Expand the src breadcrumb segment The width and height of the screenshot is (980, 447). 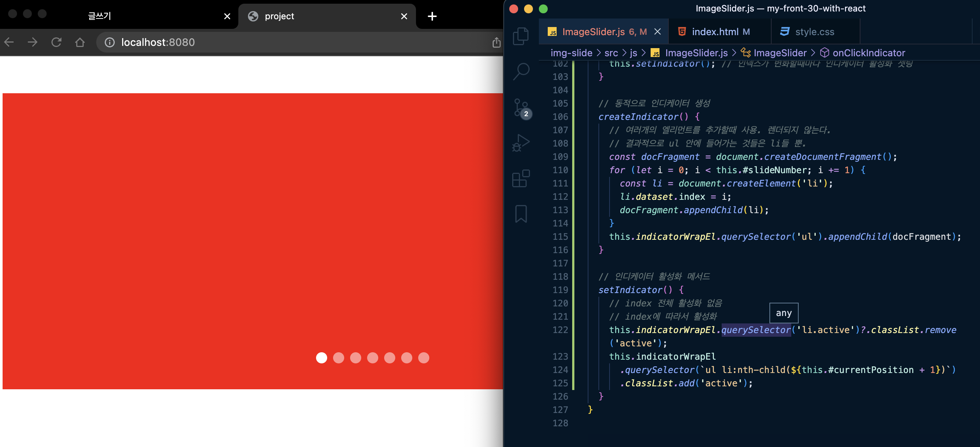(x=611, y=53)
